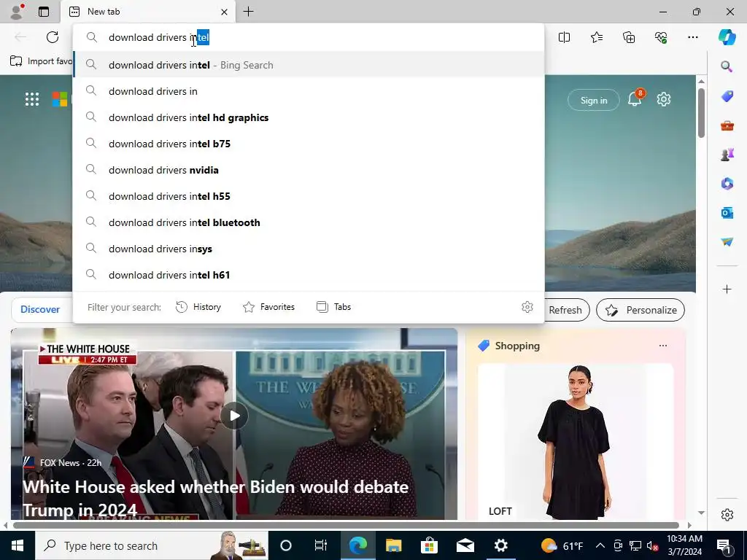Open Mail app from the taskbar
This screenshot has width=747, height=560.
tap(465, 545)
